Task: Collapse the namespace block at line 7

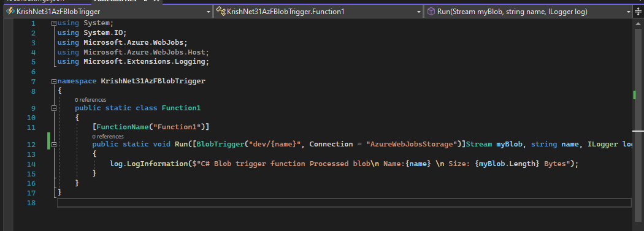Action: pyautogui.click(x=54, y=81)
